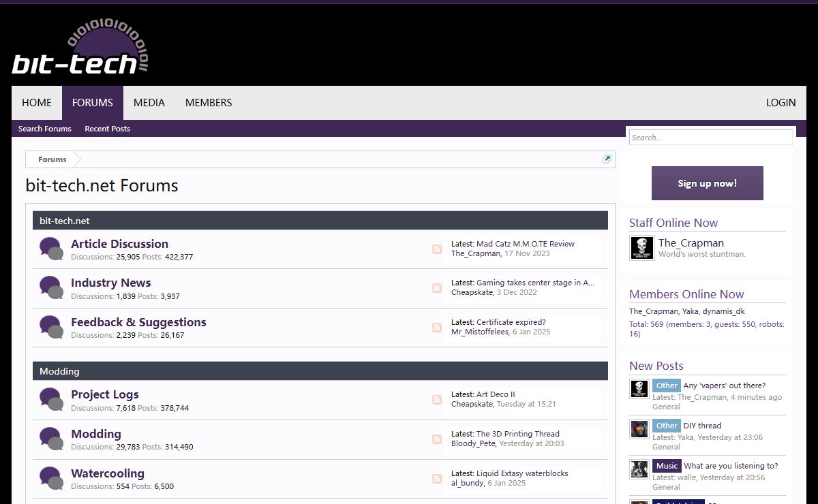The height and width of the screenshot is (504, 818).
Task: Click avatar beside 'Any vapers out there?' post
Action: 639,389
